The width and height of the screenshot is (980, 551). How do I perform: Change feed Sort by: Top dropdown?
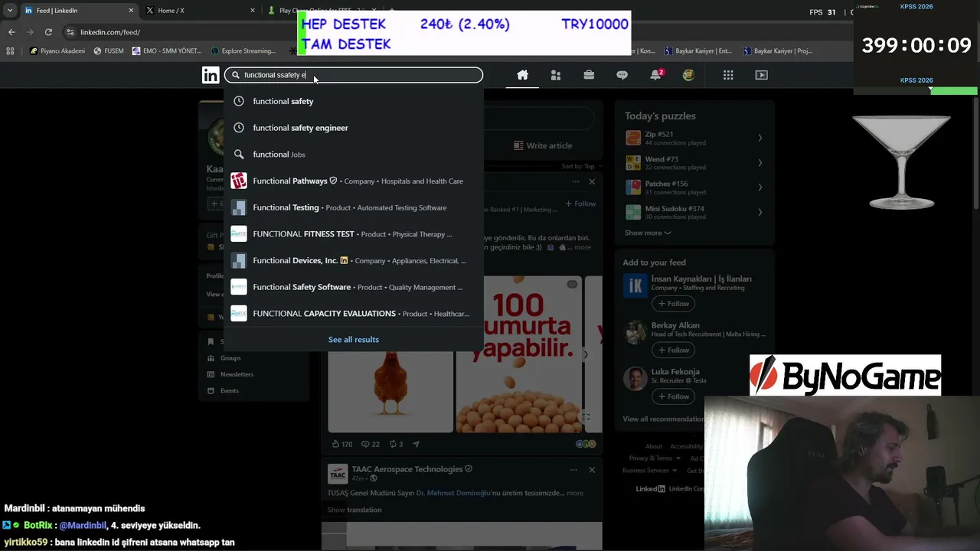coord(580,166)
